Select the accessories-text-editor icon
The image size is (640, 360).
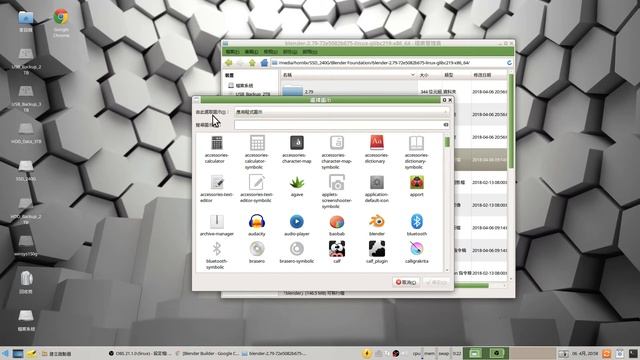pos(217,182)
